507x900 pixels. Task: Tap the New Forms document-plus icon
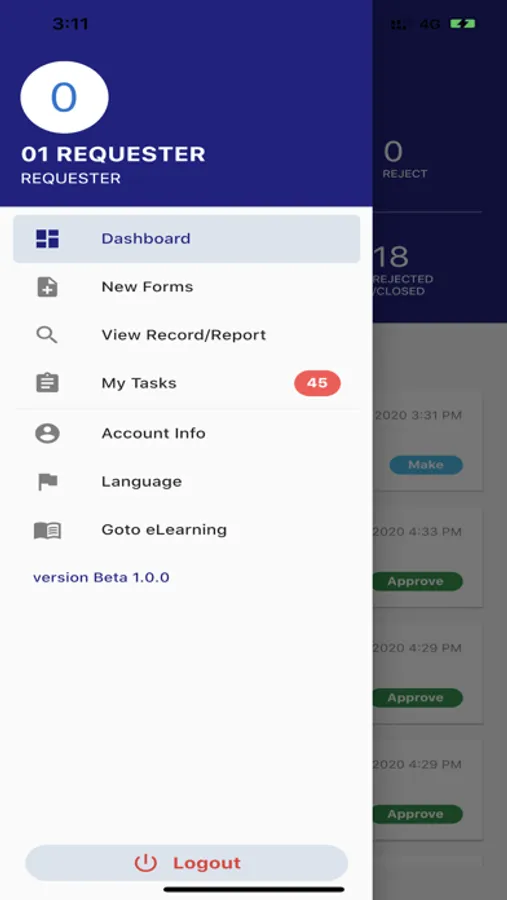[47, 286]
